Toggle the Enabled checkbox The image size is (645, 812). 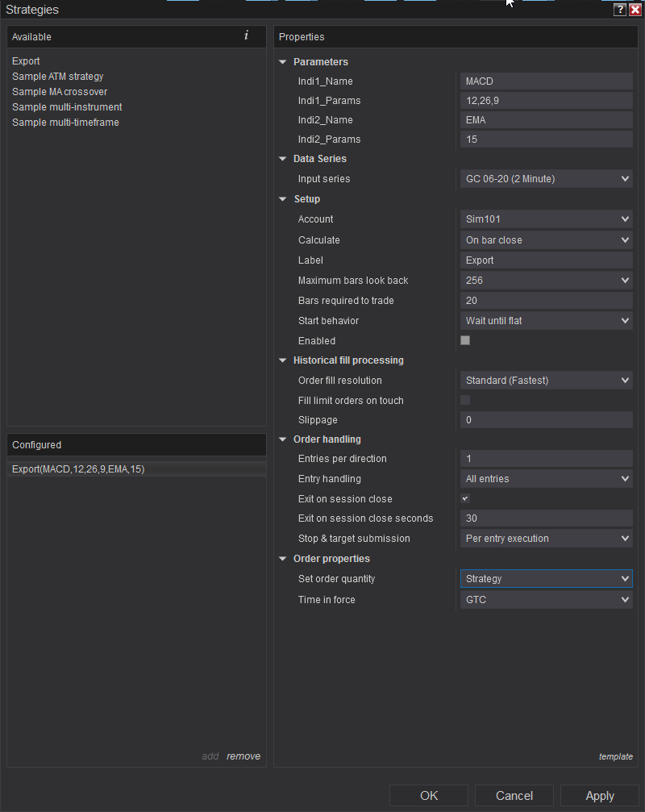(x=465, y=340)
